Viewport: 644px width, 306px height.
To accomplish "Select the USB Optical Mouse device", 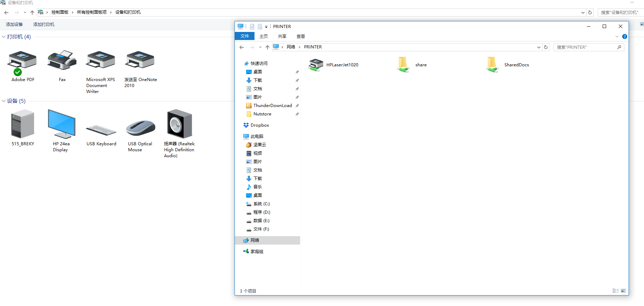I will click(x=141, y=128).
